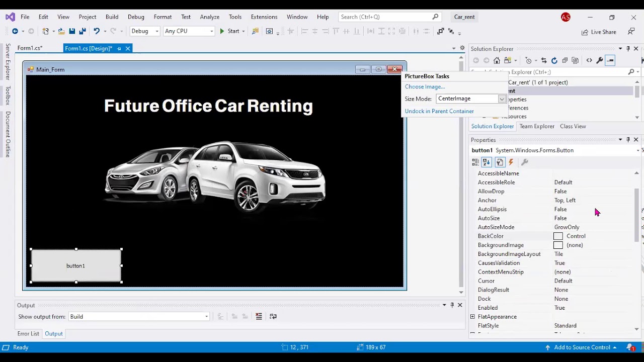Click Switch Views icon in Solution Explorer
This screenshot has width=644, height=362.
tap(507, 60)
